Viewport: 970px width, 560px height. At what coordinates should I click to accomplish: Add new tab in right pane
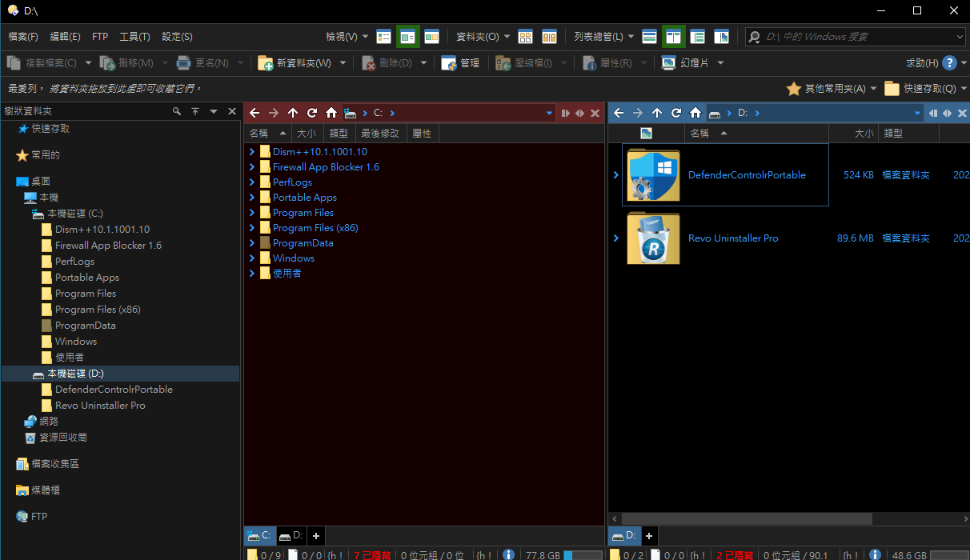pyautogui.click(x=649, y=536)
